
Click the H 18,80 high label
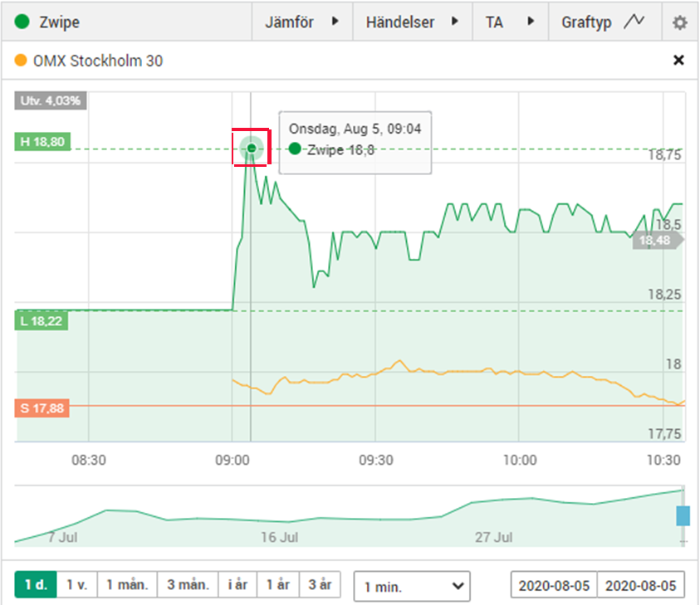[42, 142]
